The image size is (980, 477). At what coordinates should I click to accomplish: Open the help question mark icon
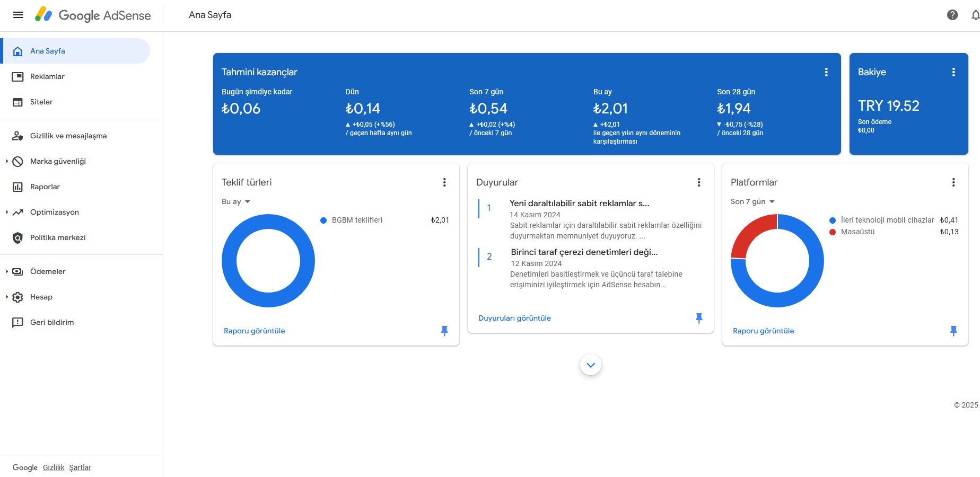tap(952, 15)
